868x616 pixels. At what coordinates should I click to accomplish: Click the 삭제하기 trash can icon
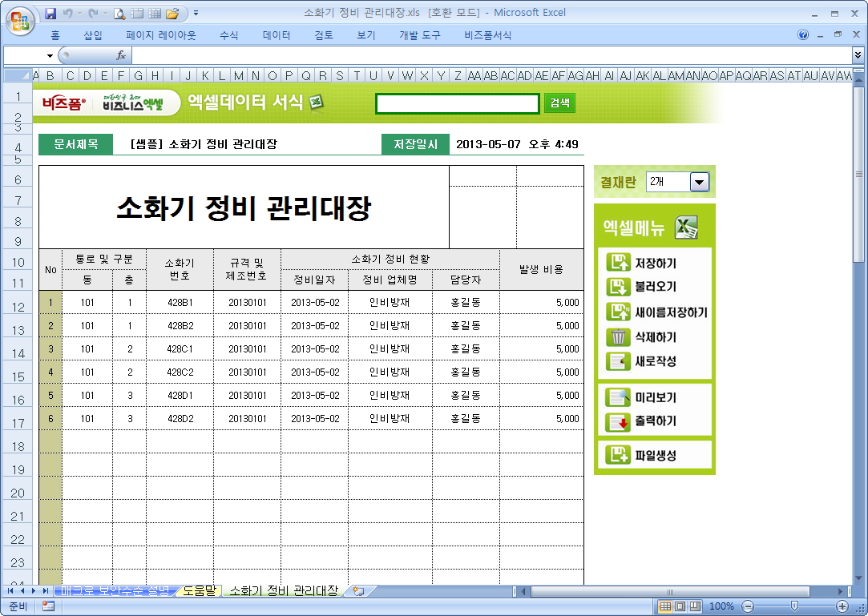pos(618,337)
